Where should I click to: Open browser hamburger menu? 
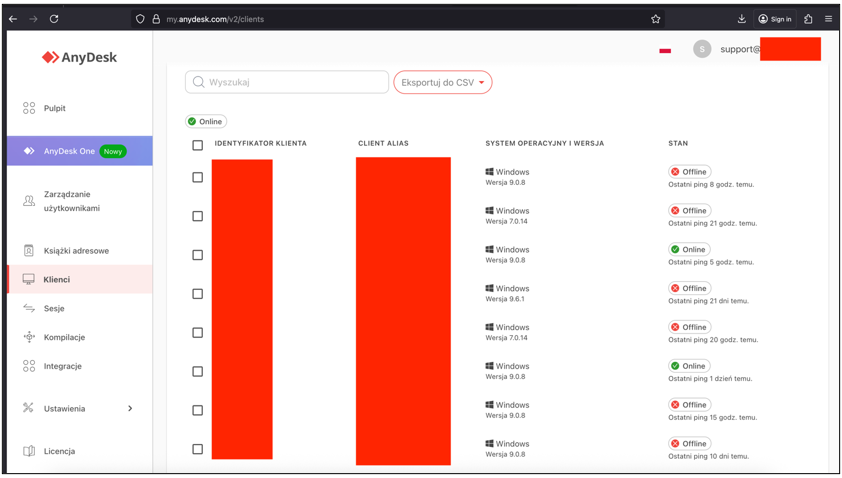pyautogui.click(x=828, y=19)
